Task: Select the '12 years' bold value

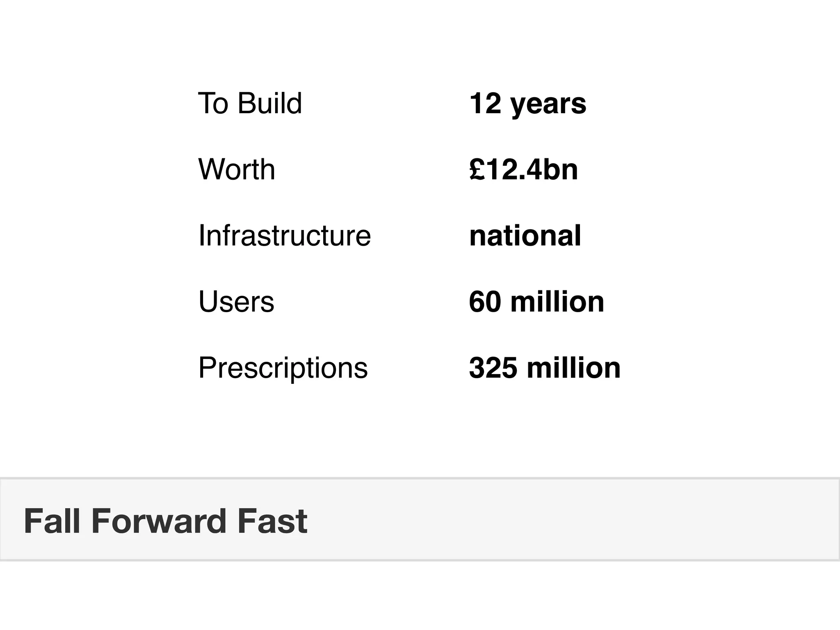Action: [528, 104]
